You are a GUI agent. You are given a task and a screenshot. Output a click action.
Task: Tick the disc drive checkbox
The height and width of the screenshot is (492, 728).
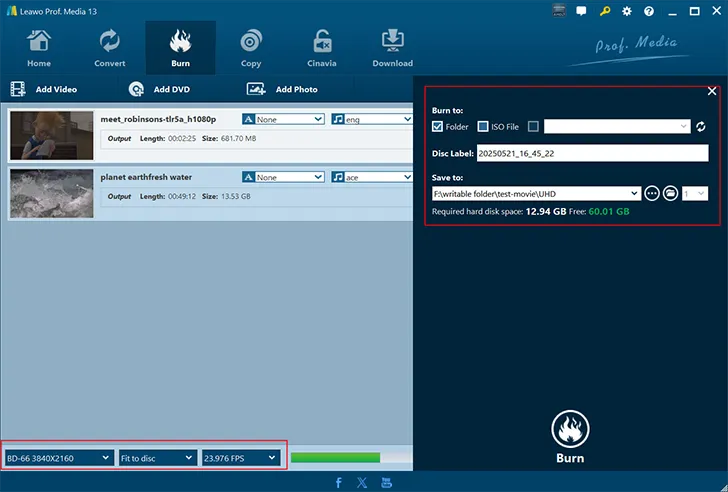533,127
